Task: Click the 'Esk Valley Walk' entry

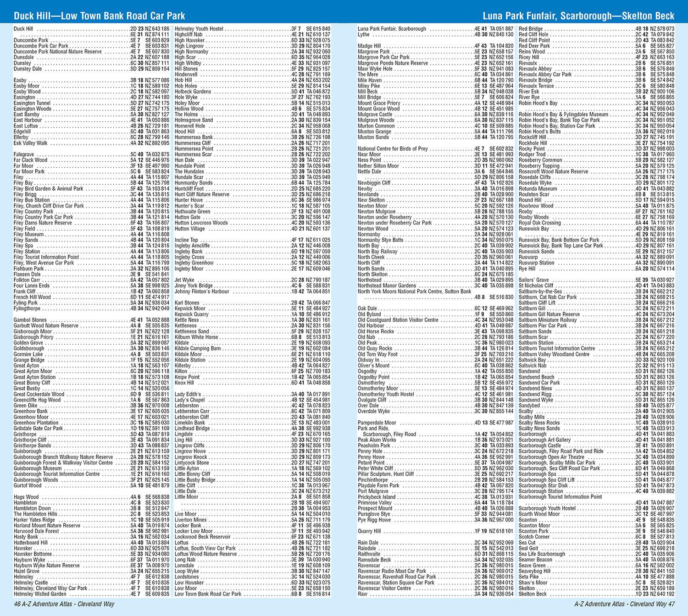Action: pos(92,143)
